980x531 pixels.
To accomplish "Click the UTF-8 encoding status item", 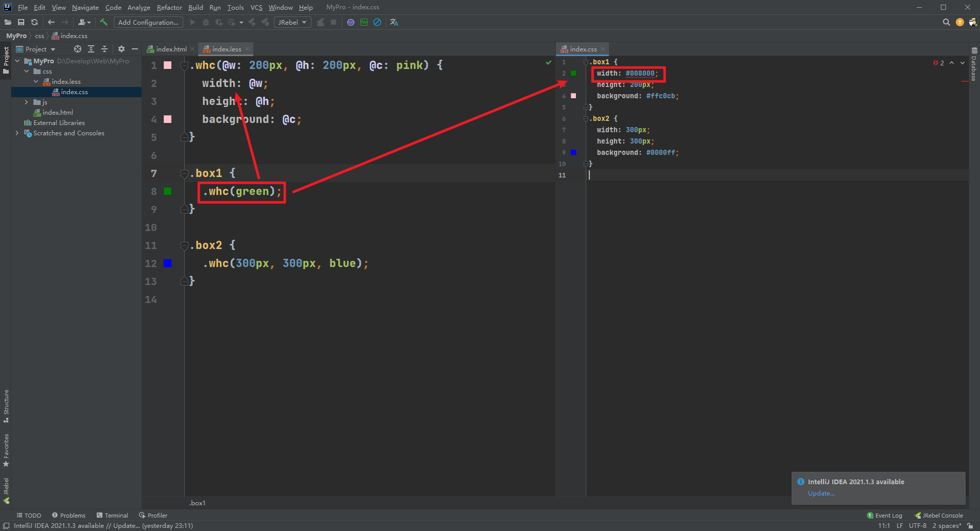I will click(917, 525).
